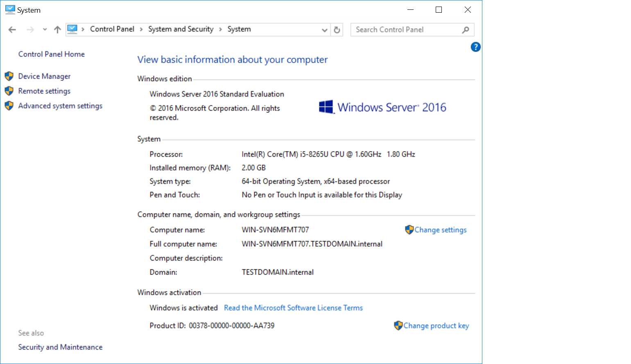This screenshot has width=631, height=364.
Task: Open Security and Maintenance link
Action: (60, 347)
